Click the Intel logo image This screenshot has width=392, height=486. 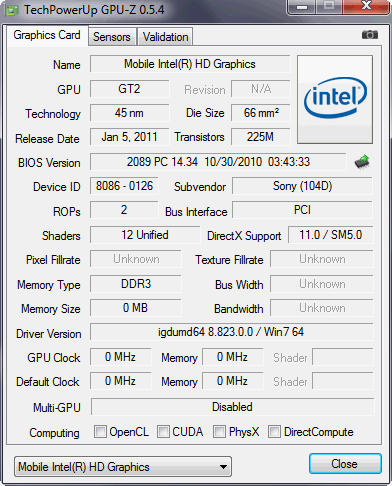coord(335,100)
